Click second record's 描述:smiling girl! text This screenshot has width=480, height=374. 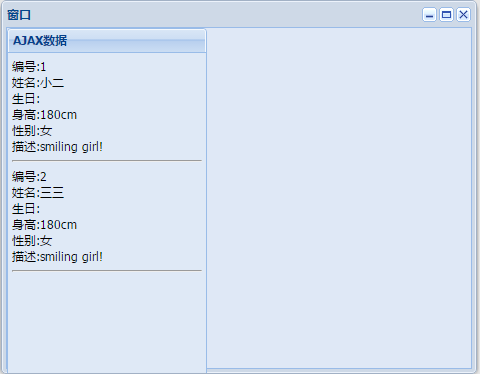[57, 257]
